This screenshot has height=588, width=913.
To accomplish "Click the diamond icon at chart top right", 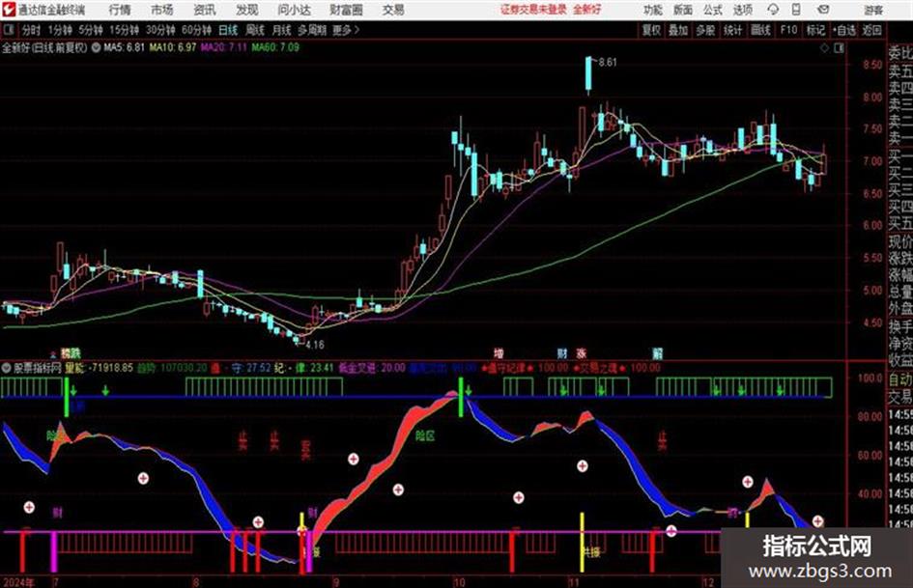I will click(824, 48).
